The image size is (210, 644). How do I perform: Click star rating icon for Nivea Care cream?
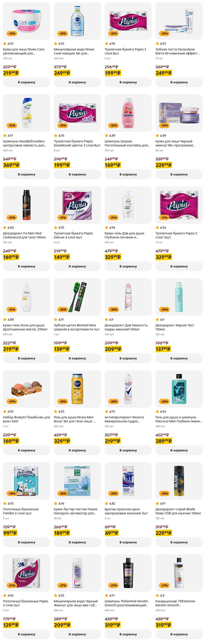(x=5, y=43)
